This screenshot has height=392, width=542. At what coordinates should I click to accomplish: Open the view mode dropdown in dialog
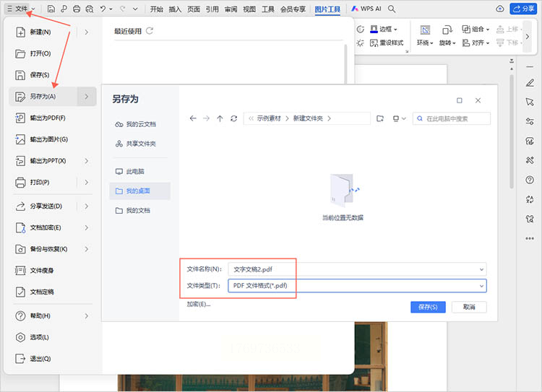pos(398,118)
